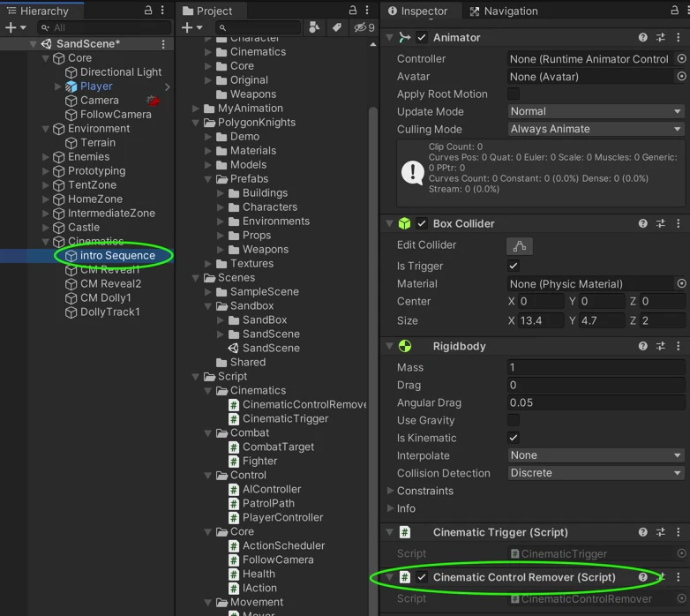Expand Enemies object in Hierarchy
Image resolution: width=690 pixels, height=616 pixels.
coord(45,156)
